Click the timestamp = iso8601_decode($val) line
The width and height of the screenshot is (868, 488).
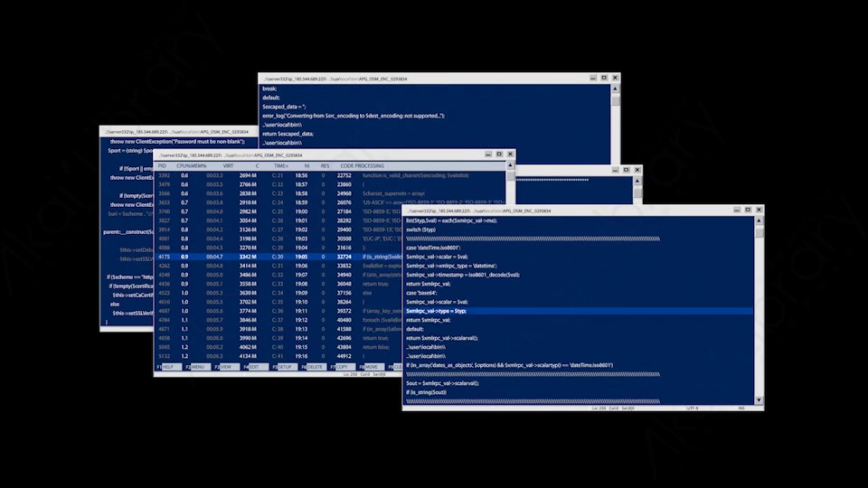click(x=463, y=275)
